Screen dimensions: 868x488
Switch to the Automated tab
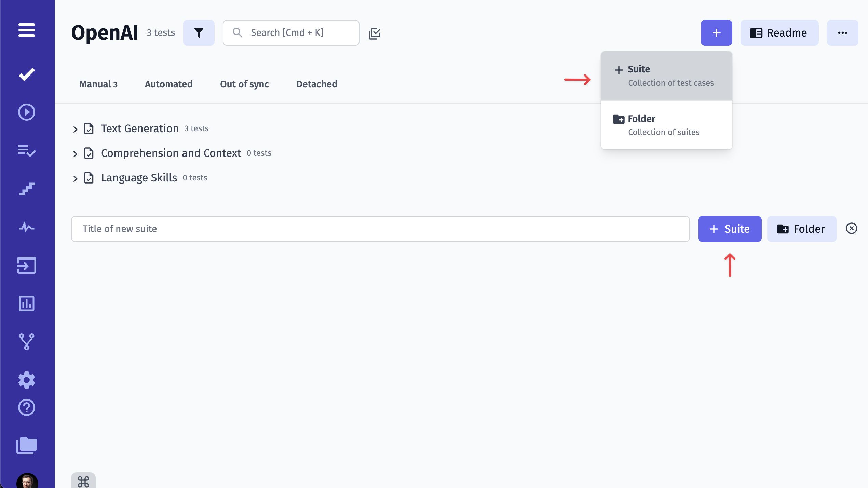tap(168, 84)
